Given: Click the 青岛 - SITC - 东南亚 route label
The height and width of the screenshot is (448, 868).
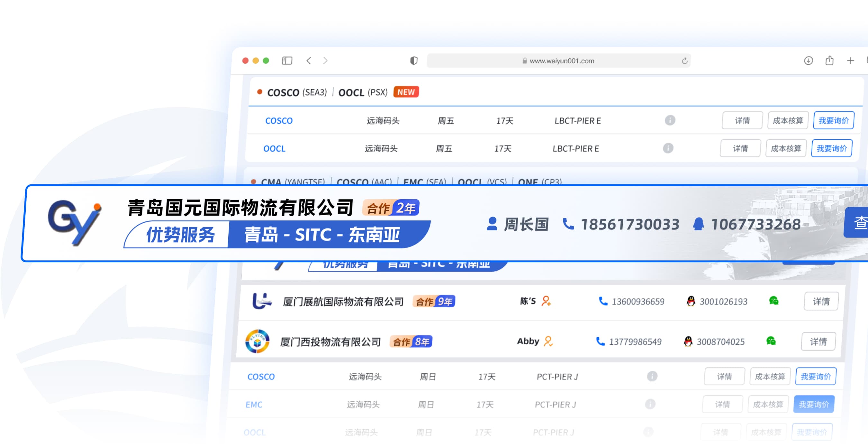Looking at the screenshot, I should 322,234.
